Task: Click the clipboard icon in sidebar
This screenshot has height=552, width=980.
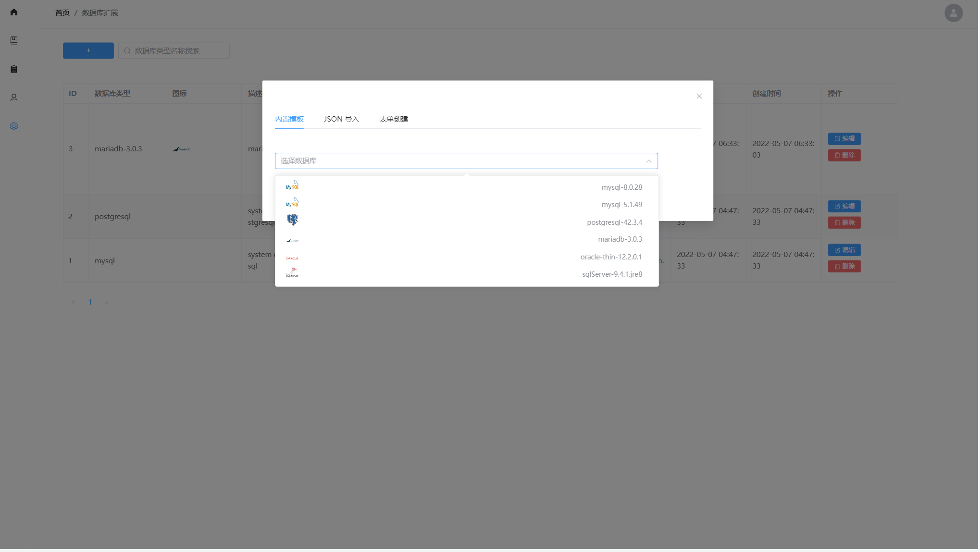Action: [x=14, y=69]
